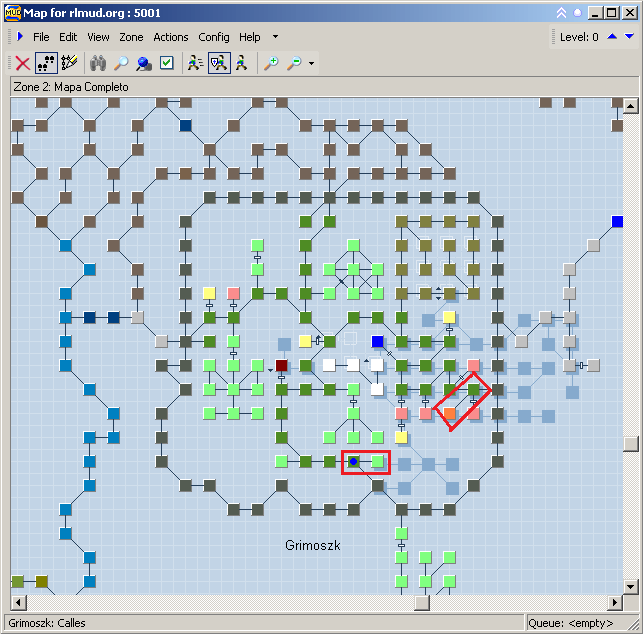This screenshot has width=643, height=634.
Task: Increase map level with up arrow
Action: pyautogui.click(x=612, y=37)
